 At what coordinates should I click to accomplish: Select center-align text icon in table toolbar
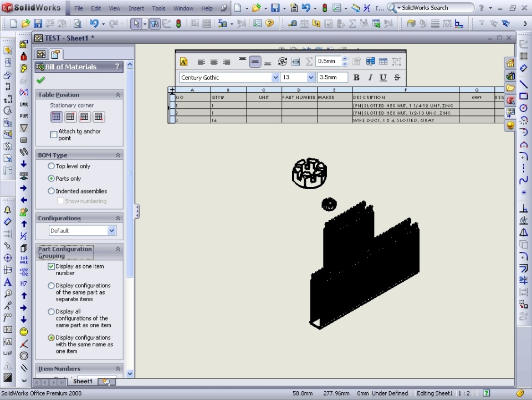point(214,62)
